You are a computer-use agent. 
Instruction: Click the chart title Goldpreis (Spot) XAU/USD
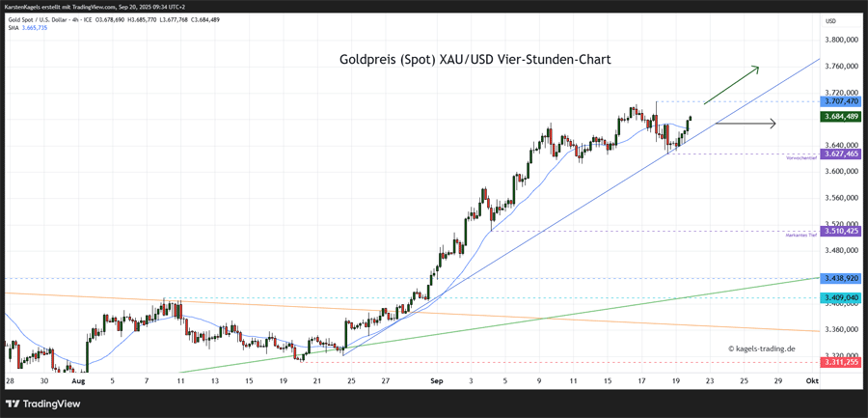coord(475,60)
